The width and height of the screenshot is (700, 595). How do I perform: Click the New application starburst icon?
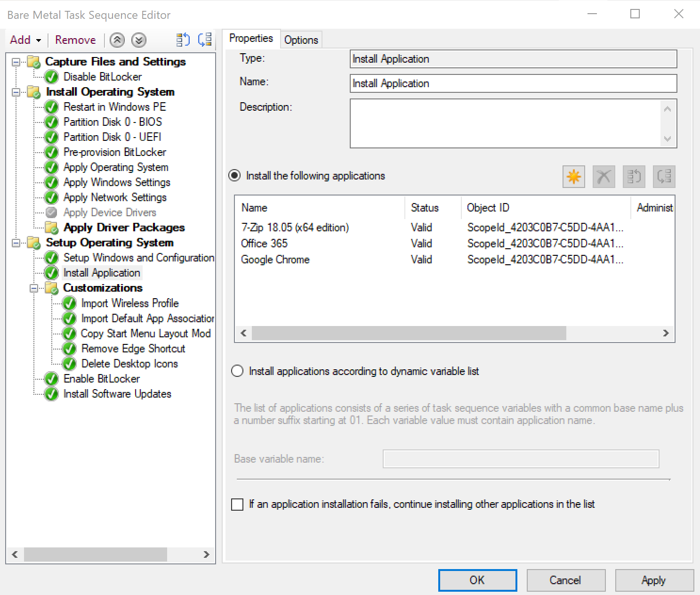[x=574, y=177]
